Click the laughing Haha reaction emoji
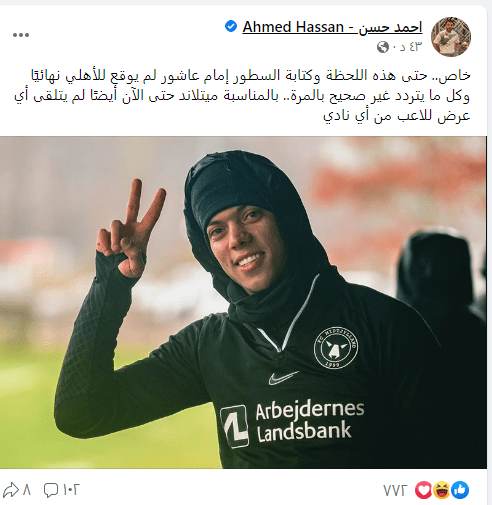The height and width of the screenshot is (505, 492). pyautogui.click(x=442, y=490)
